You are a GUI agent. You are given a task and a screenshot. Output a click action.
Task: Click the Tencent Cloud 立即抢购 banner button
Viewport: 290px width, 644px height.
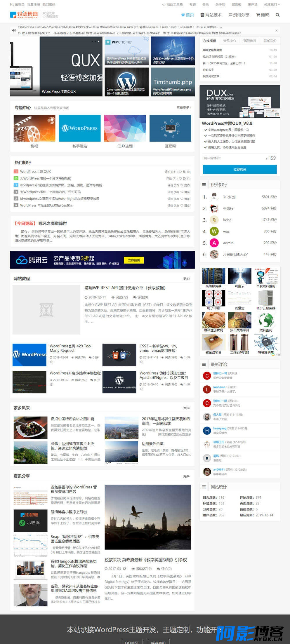click(x=134, y=260)
